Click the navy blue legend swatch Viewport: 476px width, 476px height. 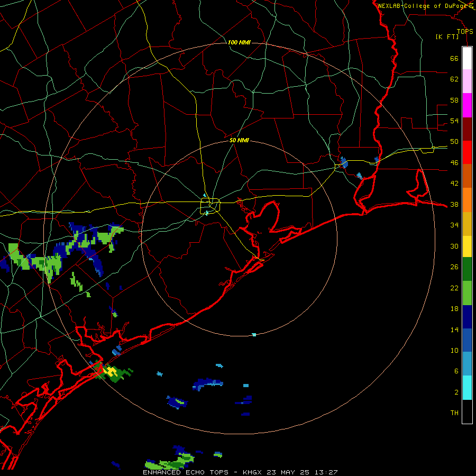(467, 317)
